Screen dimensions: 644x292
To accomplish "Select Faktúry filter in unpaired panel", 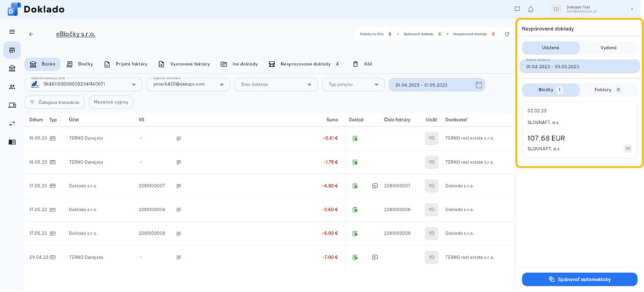I will pos(609,90).
